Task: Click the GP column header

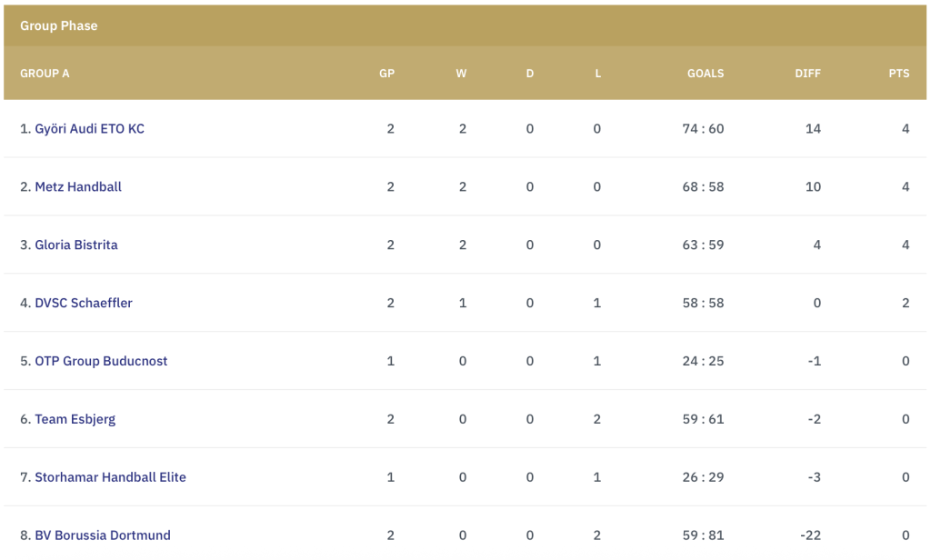Action: pyautogui.click(x=386, y=74)
